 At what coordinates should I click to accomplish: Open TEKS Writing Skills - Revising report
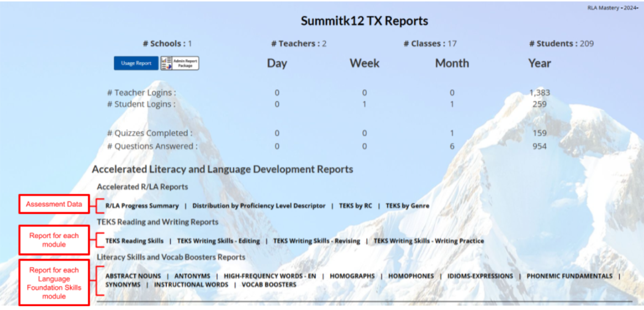[316, 241]
